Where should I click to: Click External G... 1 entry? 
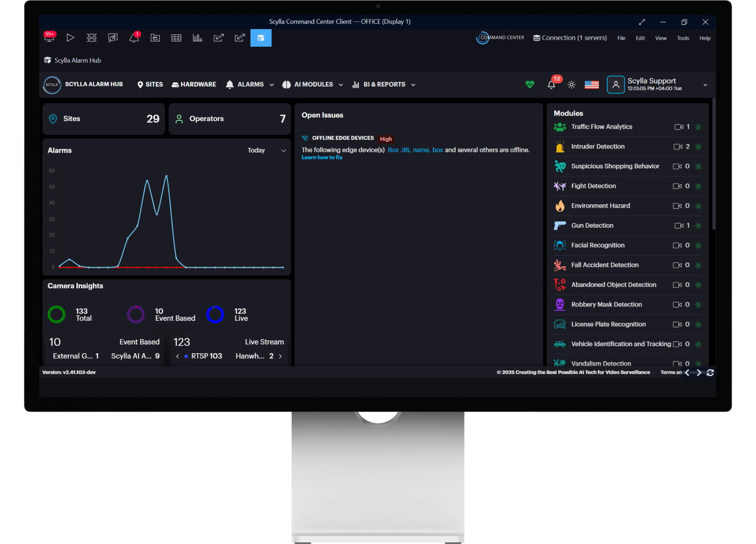coord(76,356)
